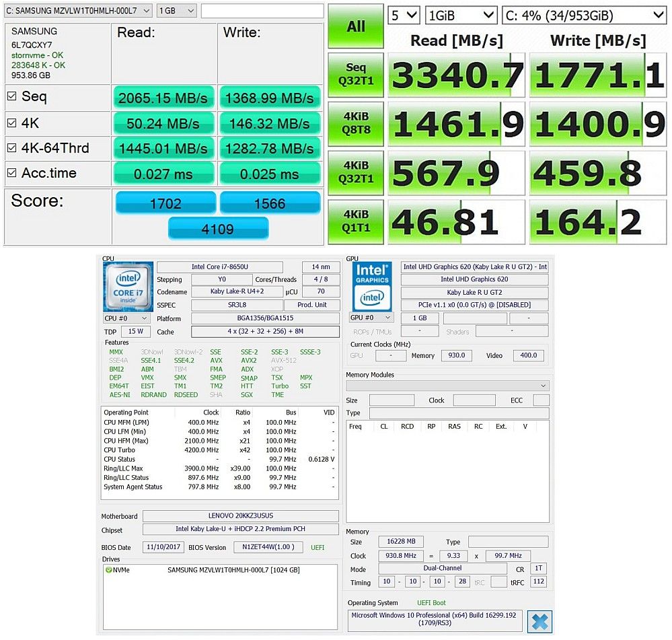Click the Seq Q32T1 read bar 3340.7

457,75
